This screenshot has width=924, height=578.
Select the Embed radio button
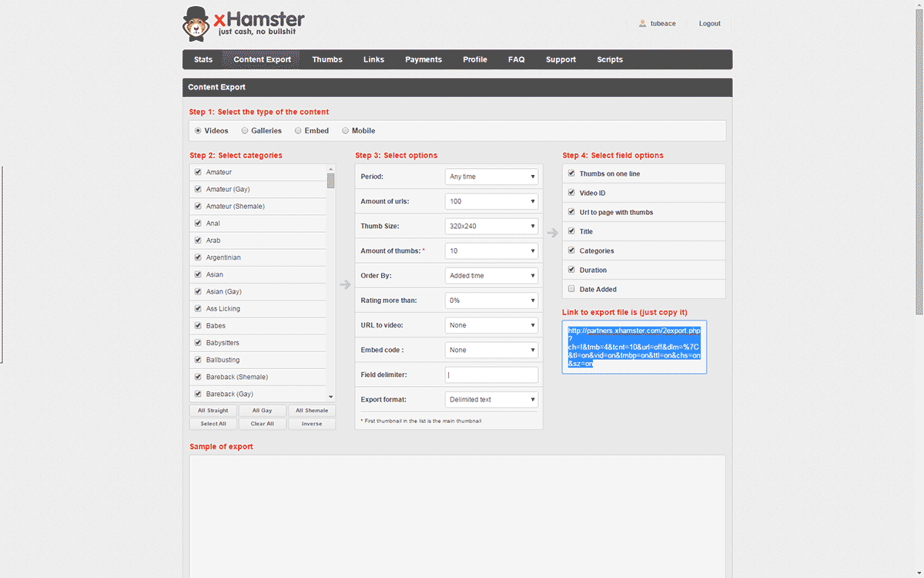298,131
